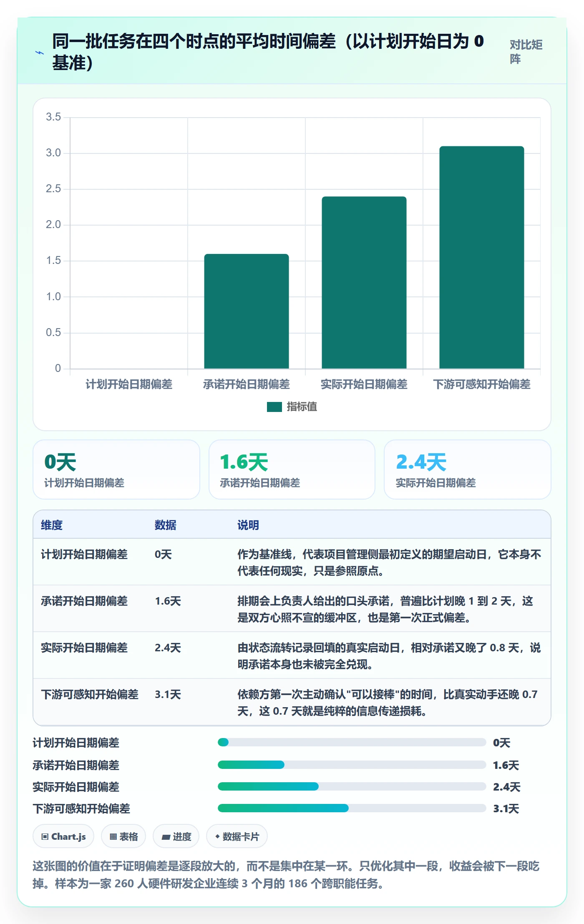Click the 下游可感知开始偏差 x-axis label
Viewport: 584px width, 924px height.
point(482,384)
